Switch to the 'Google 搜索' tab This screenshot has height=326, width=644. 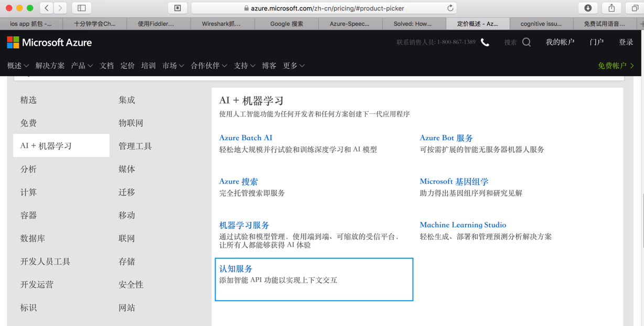pos(286,24)
